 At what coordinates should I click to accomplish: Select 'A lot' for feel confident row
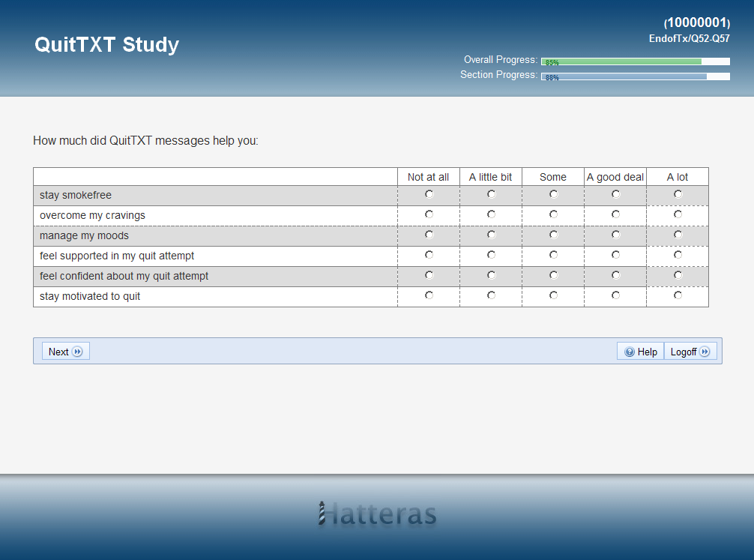678,274
